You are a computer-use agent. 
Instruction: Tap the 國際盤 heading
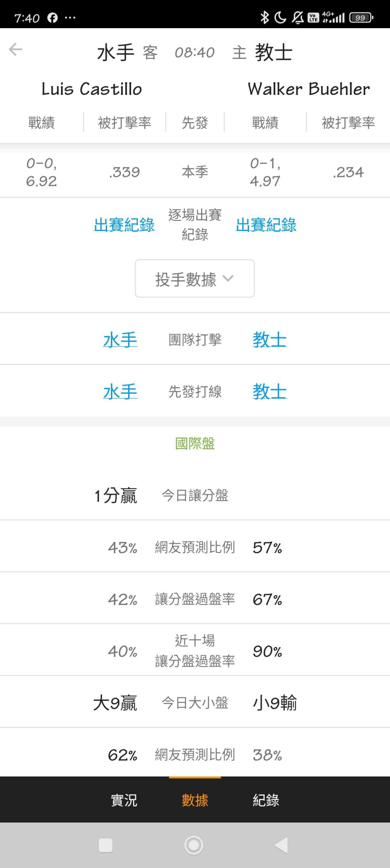[x=195, y=444]
